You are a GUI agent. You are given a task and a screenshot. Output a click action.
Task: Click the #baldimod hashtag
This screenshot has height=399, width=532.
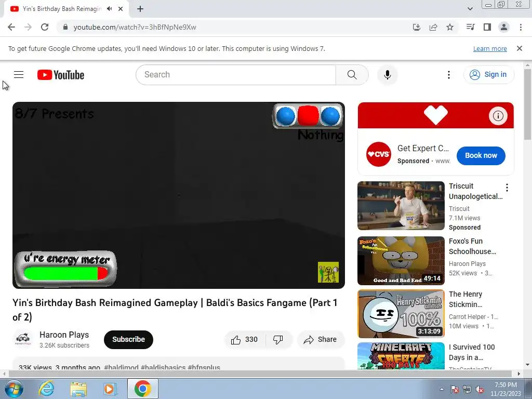click(x=121, y=367)
